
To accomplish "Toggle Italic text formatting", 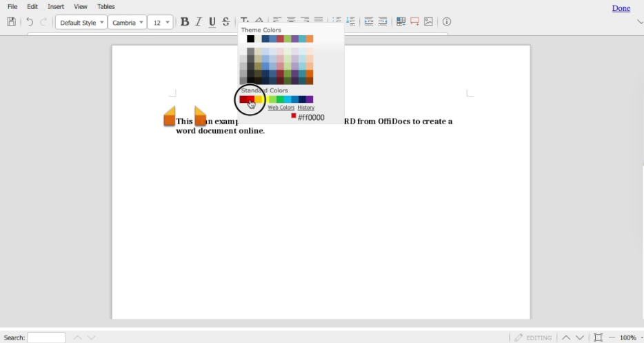I will [199, 22].
